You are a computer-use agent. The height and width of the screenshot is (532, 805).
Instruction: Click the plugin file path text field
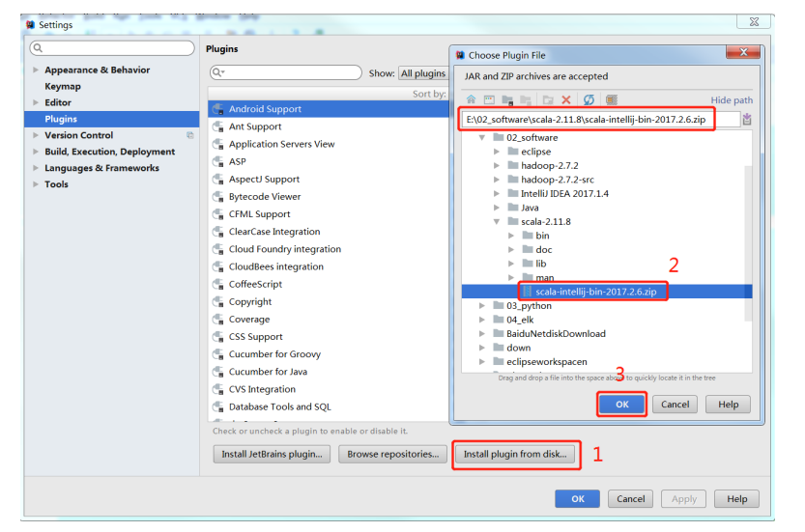pyautogui.click(x=599, y=120)
